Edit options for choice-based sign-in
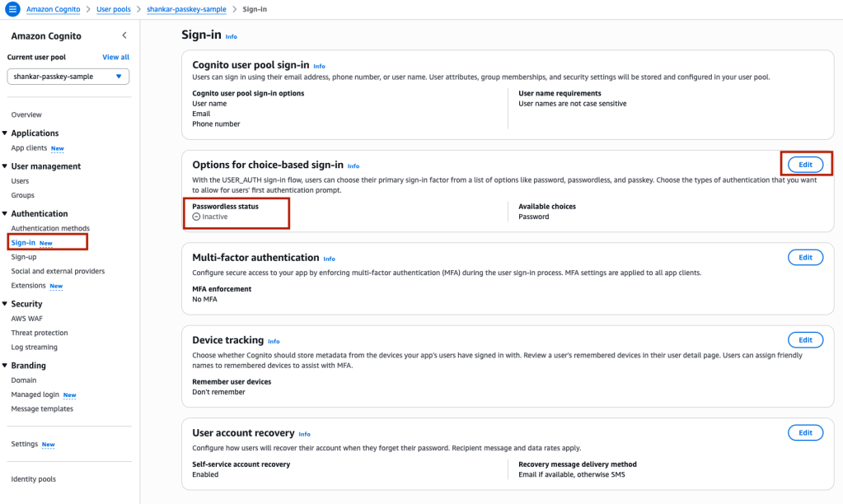Screen dimensions: 843x504 [805, 164]
